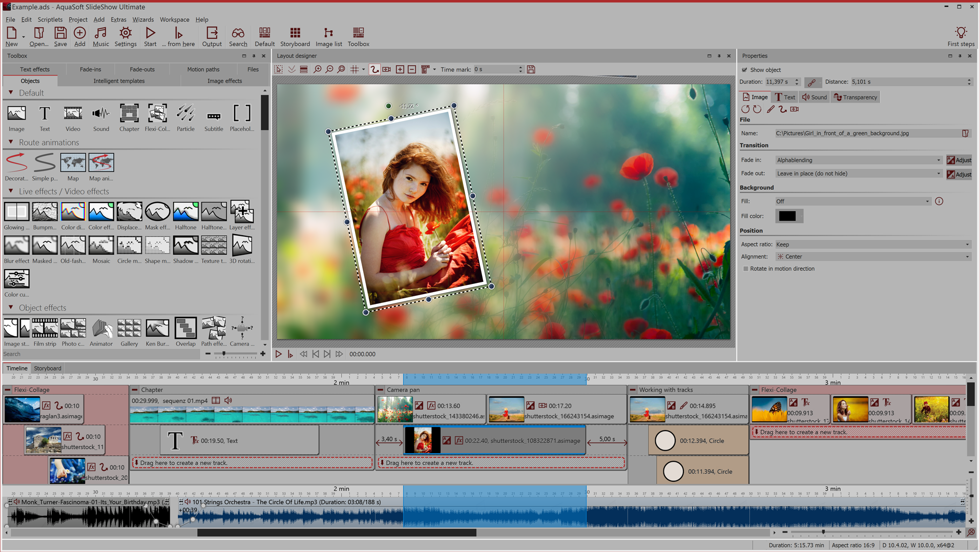Screen dimensions: 980x552
Task: Select the Storyboard view icon in toolbar
Action: 295,36
